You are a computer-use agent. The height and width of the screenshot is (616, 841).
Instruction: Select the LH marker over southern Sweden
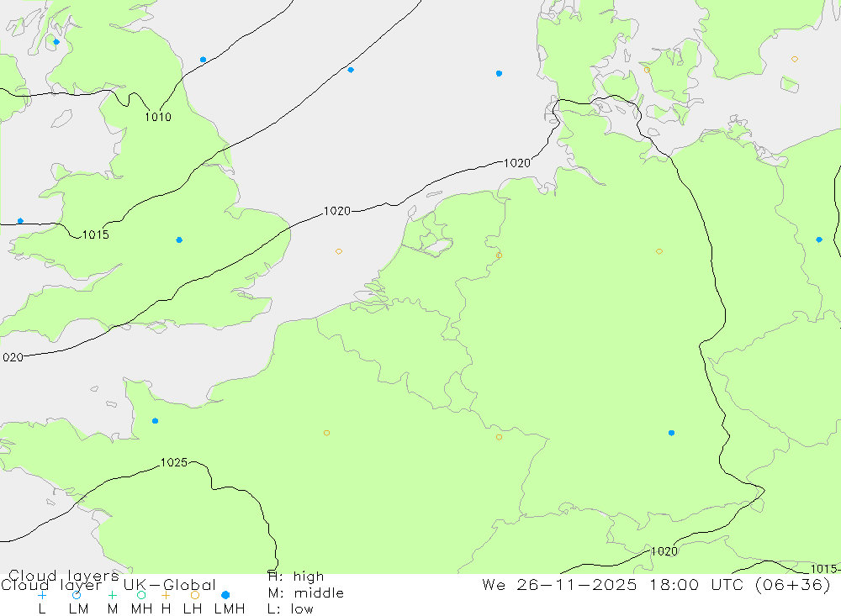click(795, 59)
